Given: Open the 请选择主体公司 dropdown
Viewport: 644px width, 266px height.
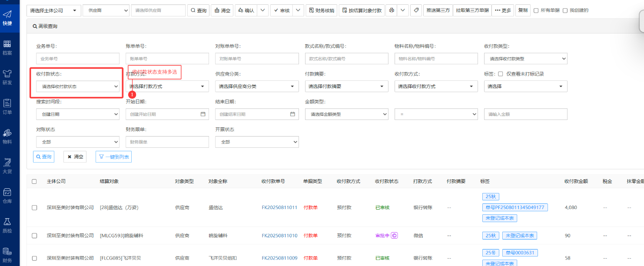Looking at the screenshot, I should pos(53,10).
